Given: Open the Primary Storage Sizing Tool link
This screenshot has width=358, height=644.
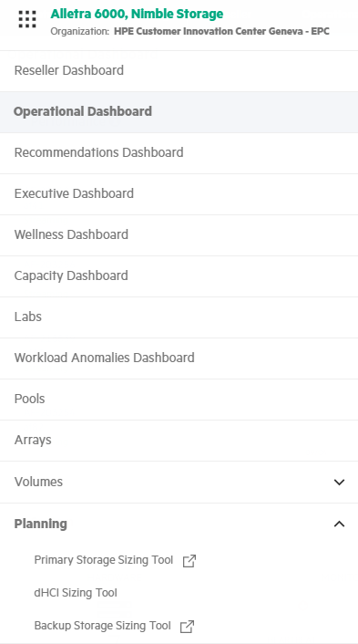Looking at the screenshot, I should click(x=104, y=560).
